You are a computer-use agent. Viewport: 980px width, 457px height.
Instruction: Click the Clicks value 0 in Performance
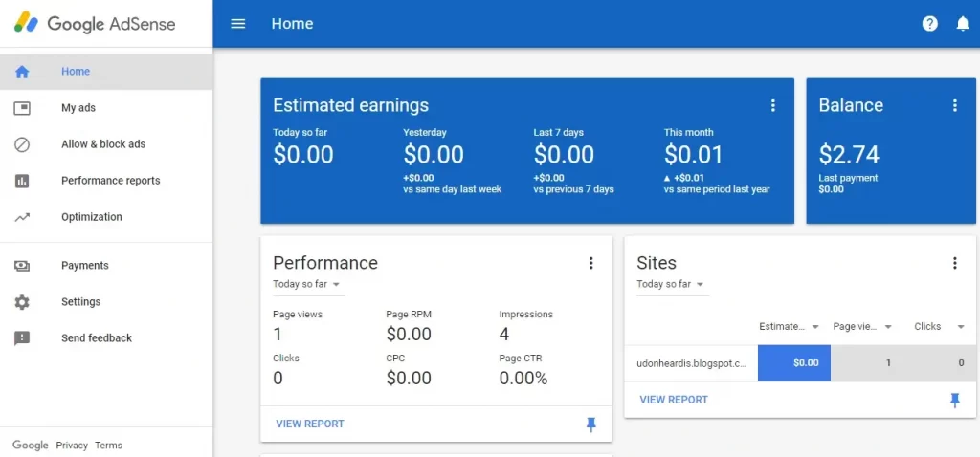(x=278, y=379)
